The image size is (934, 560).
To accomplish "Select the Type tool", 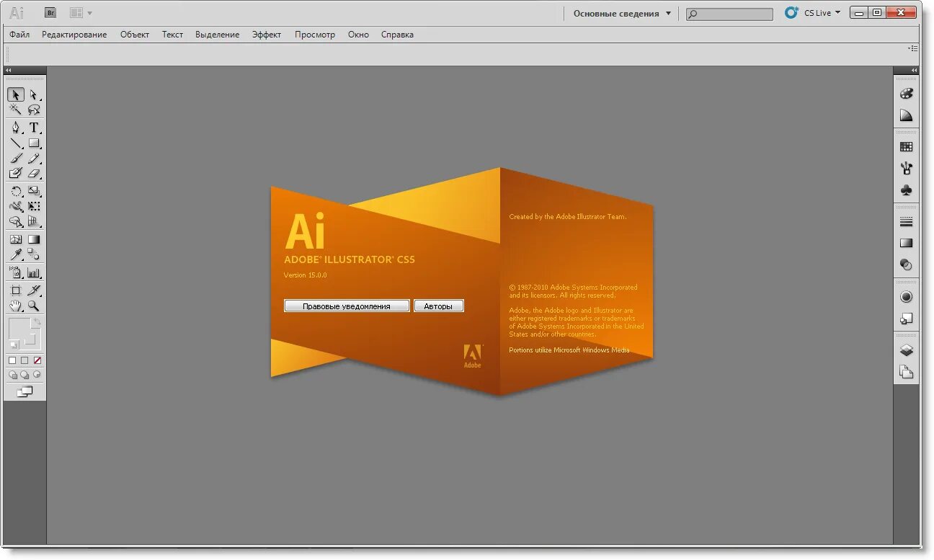I will (34, 128).
